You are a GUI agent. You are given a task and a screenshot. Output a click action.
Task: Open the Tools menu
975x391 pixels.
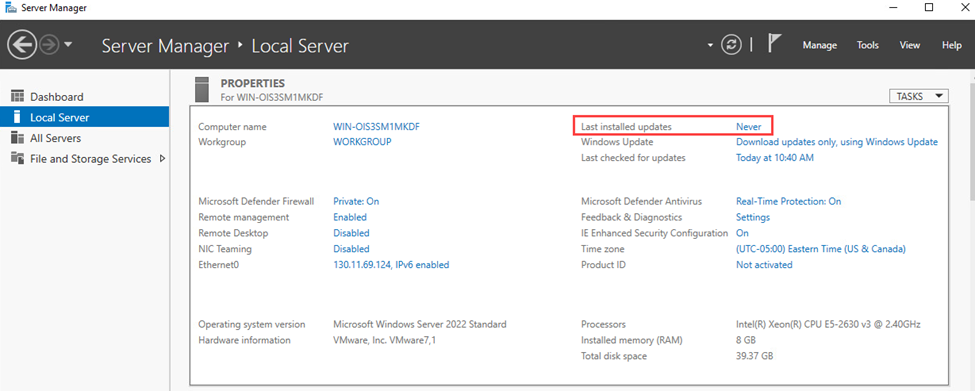[x=867, y=45]
